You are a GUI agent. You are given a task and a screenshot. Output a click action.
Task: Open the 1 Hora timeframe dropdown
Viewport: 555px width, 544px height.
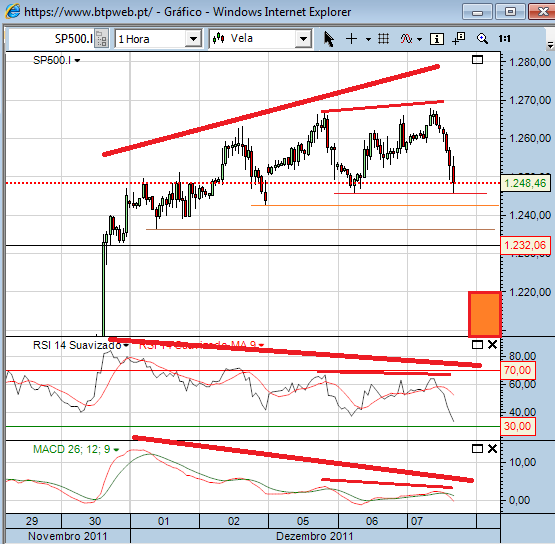coord(194,39)
